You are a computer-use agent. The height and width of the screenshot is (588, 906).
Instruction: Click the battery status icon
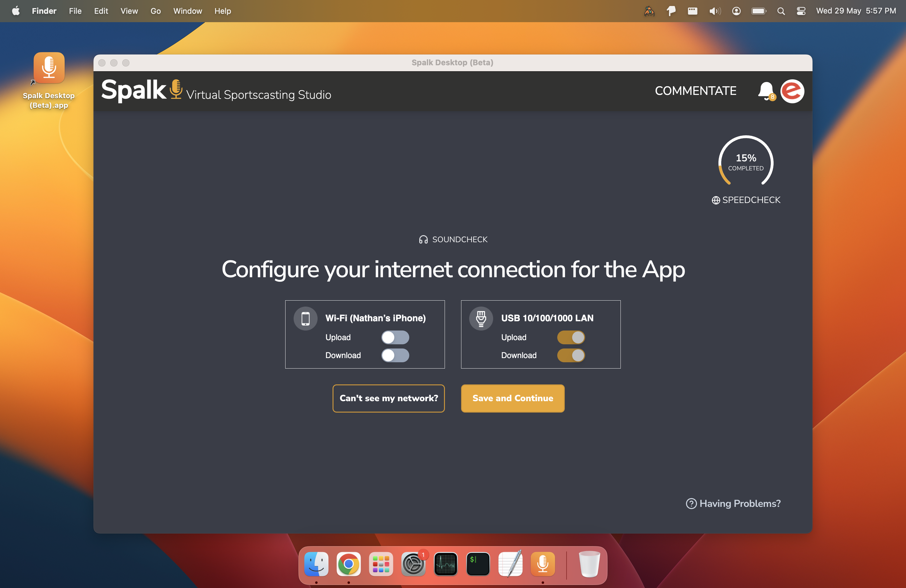[x=759, y=11]
